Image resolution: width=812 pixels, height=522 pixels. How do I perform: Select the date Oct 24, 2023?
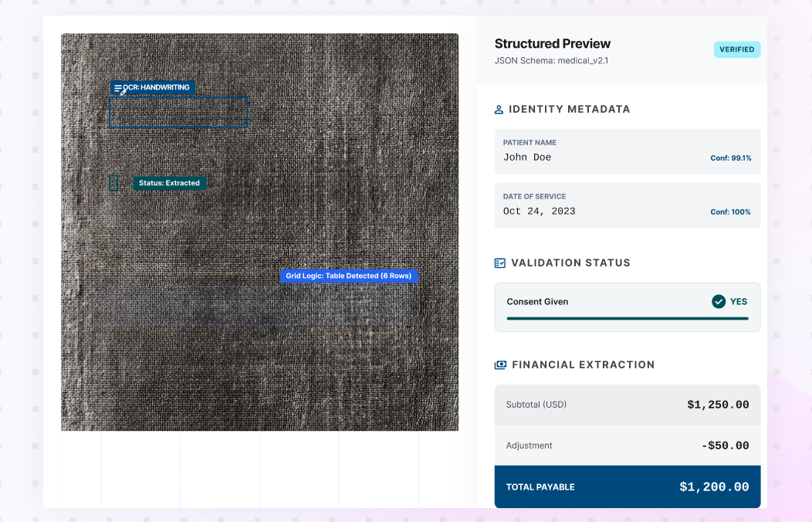[539, 212]
